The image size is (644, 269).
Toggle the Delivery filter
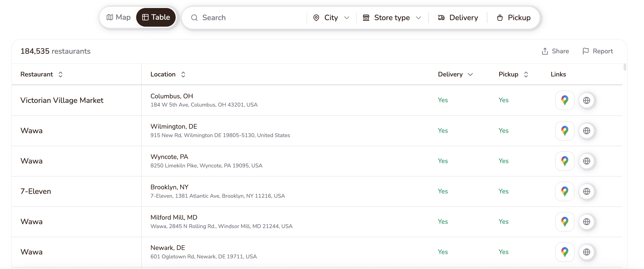[458, 18]
